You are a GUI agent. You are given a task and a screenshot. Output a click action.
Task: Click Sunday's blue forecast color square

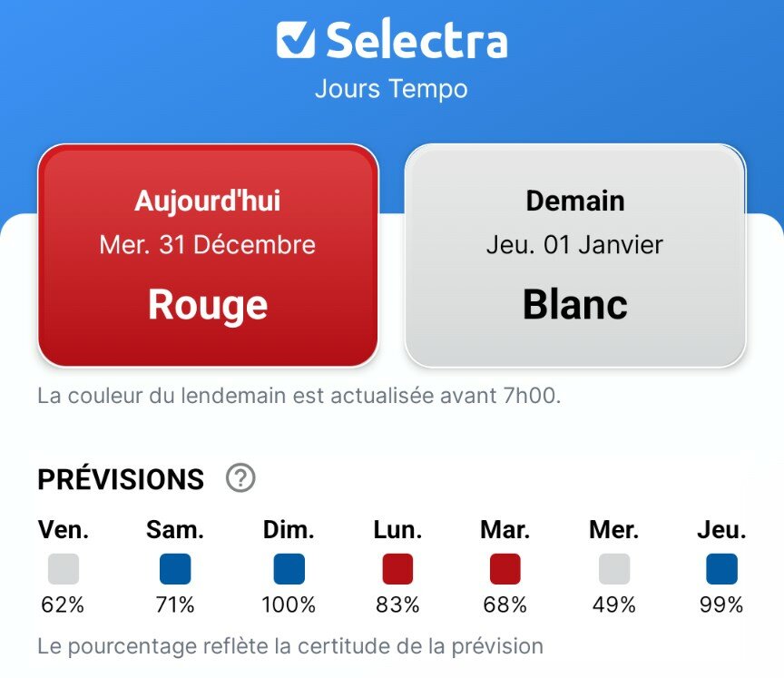289,569
